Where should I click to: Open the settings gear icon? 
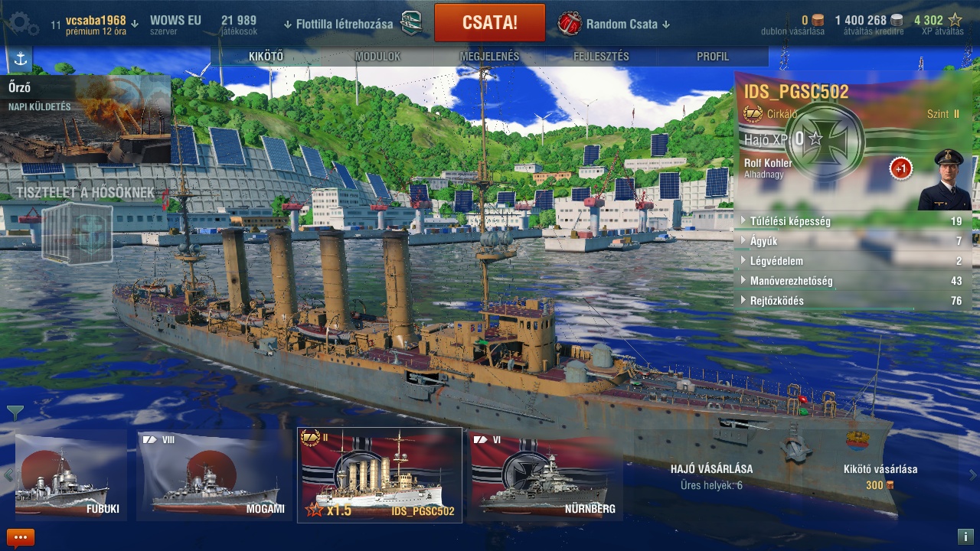(x=23, y=24)
